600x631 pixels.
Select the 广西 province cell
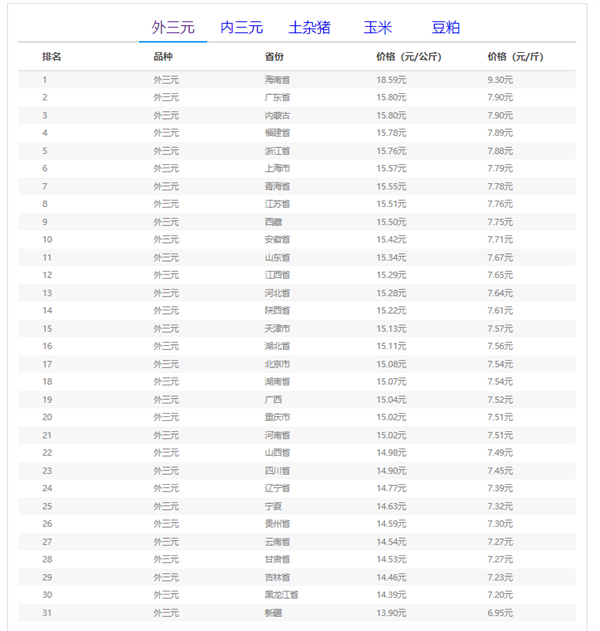point(273,400)
